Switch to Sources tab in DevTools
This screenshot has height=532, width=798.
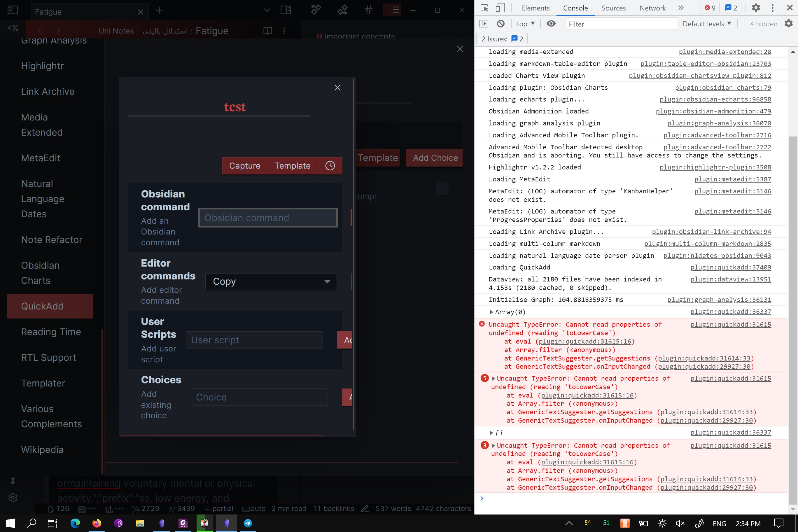(613, 8)
